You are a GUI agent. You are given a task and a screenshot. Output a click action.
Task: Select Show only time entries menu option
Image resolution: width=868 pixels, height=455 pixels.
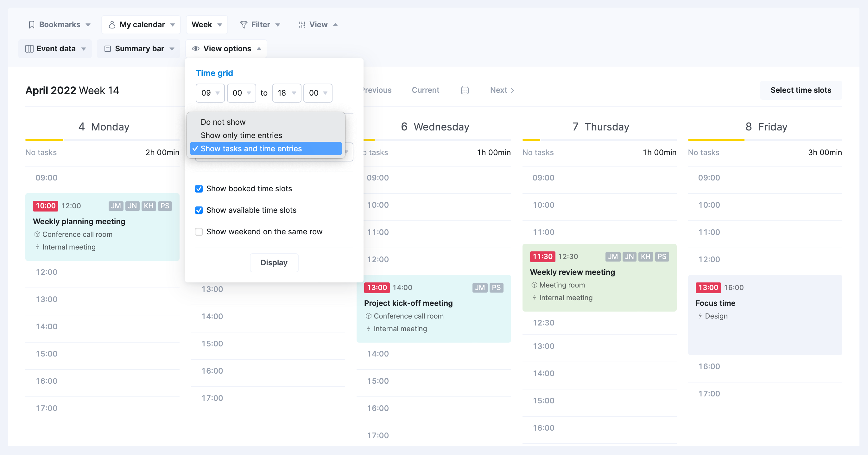point(241,135)
